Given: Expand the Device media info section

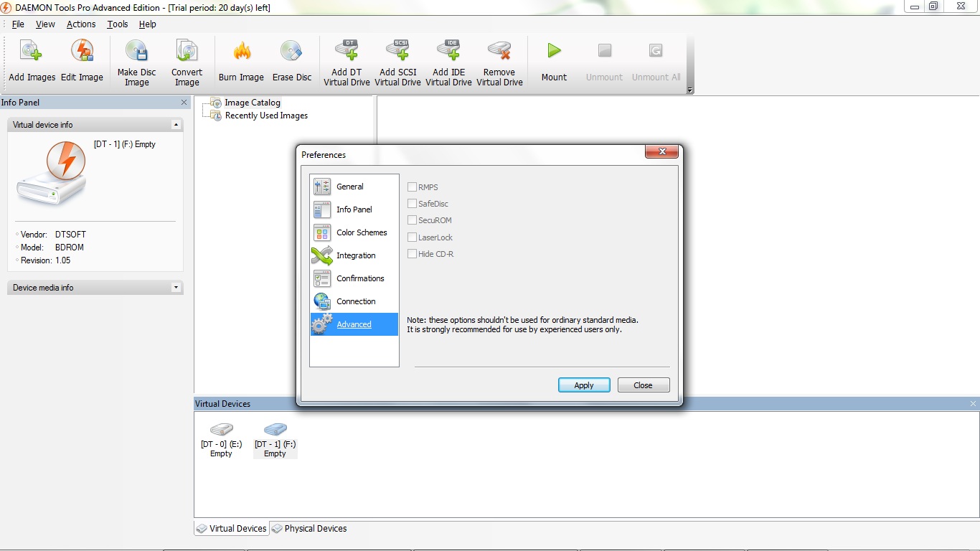Looking at the screenshot, I should (176, 288).
